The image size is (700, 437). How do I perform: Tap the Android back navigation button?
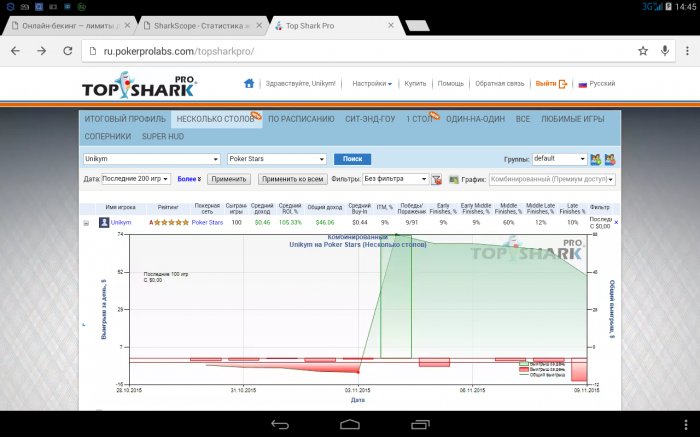[280, 425]
